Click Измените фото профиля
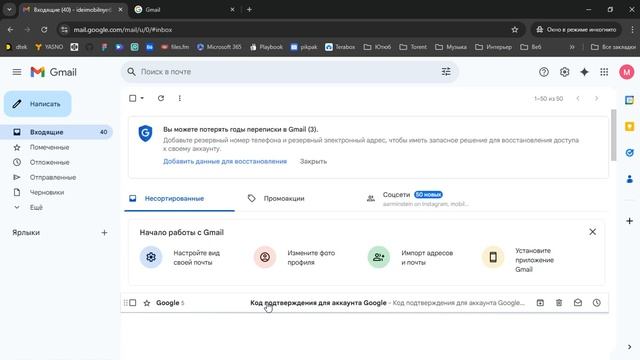 (x=295, y=258)
